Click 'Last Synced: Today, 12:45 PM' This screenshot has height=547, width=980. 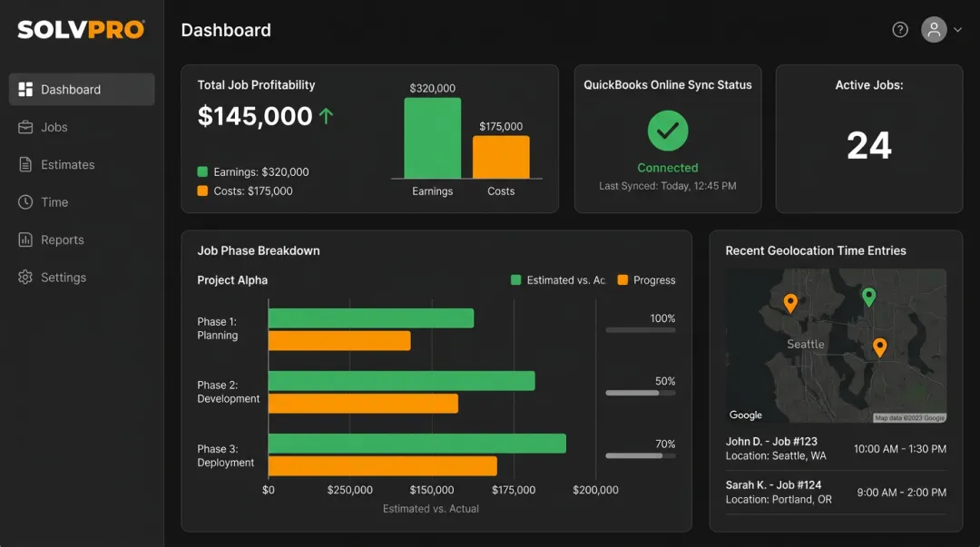click(668, 186)
